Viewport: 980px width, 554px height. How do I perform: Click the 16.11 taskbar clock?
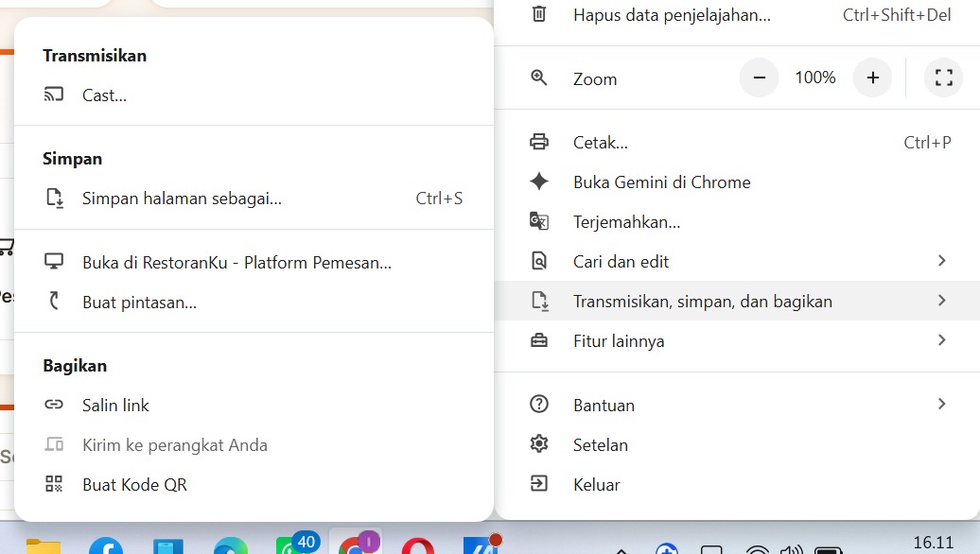click(x=934, y=543)
